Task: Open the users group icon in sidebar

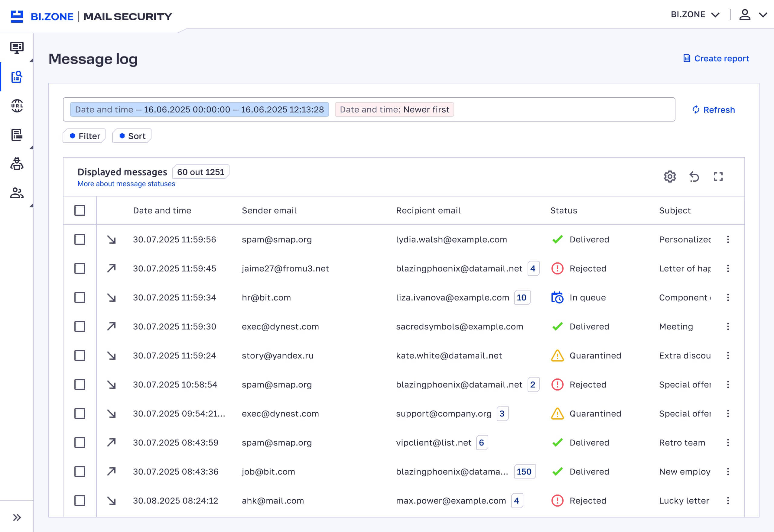Action: [x=17, y=193]
